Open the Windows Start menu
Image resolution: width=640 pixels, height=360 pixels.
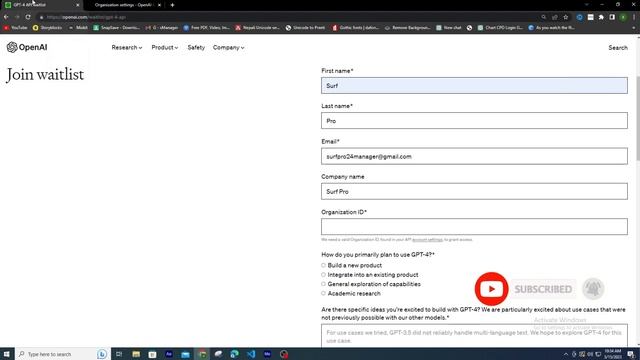tap(7, 354)
